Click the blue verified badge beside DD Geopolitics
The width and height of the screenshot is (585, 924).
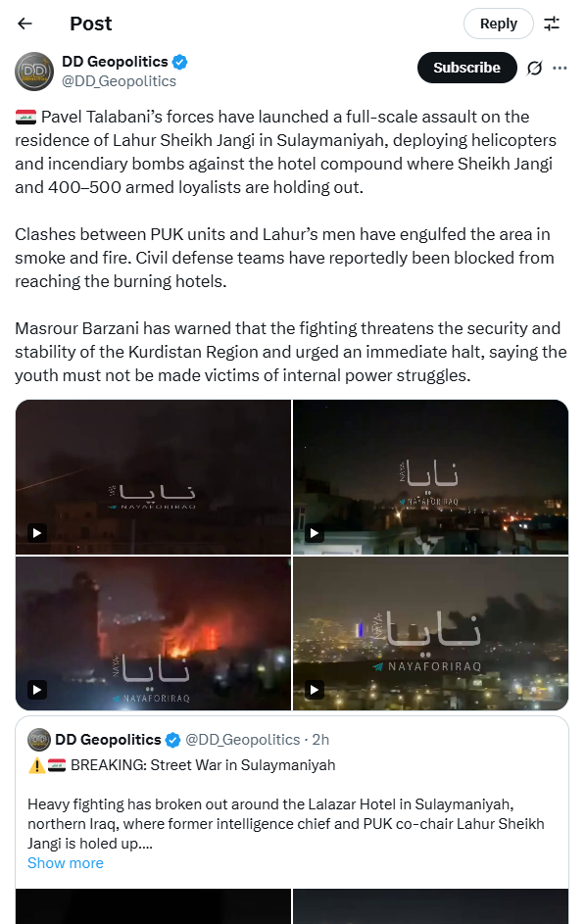coord(180,62)
